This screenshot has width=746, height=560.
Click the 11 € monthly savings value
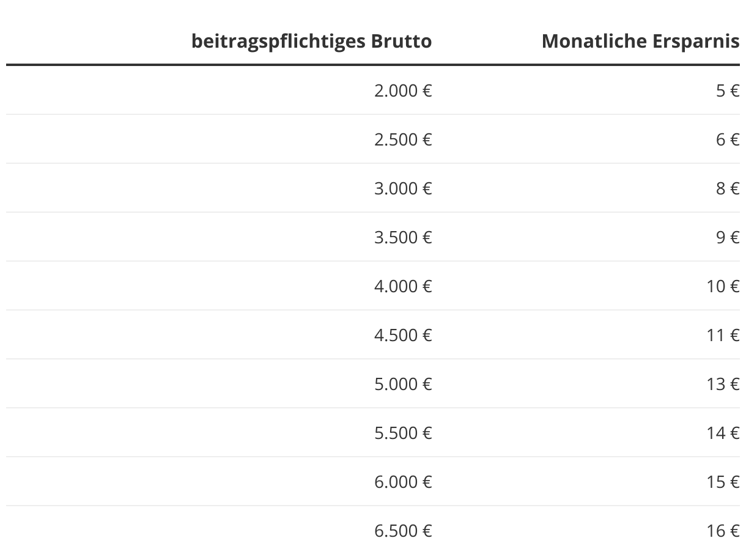[723, 335]
